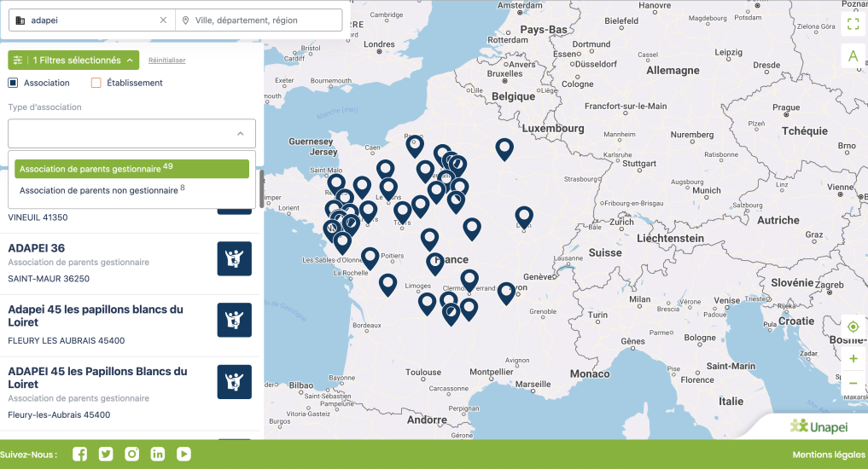Open the Twitter page
Screen dimensions: 868x469
pos(106,454)
